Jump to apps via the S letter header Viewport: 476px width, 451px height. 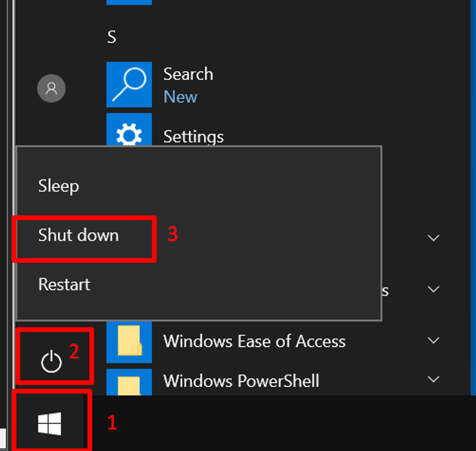click(112, 37)
